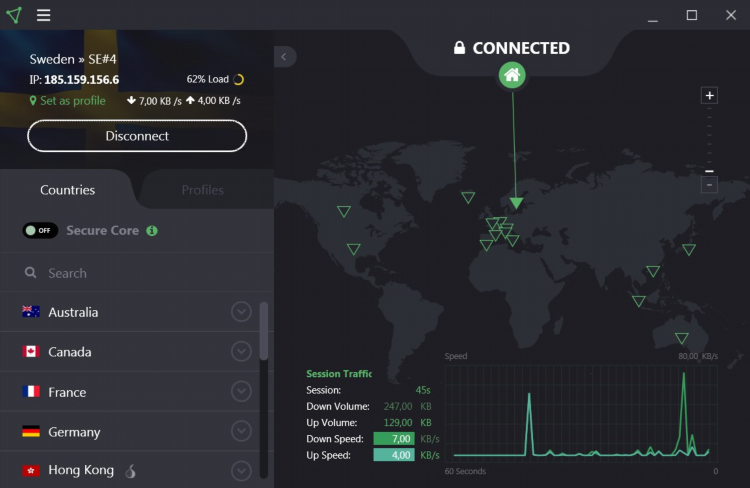Click the IP address 185.159.156.6

pyautogui.click(x=81, y=79)
